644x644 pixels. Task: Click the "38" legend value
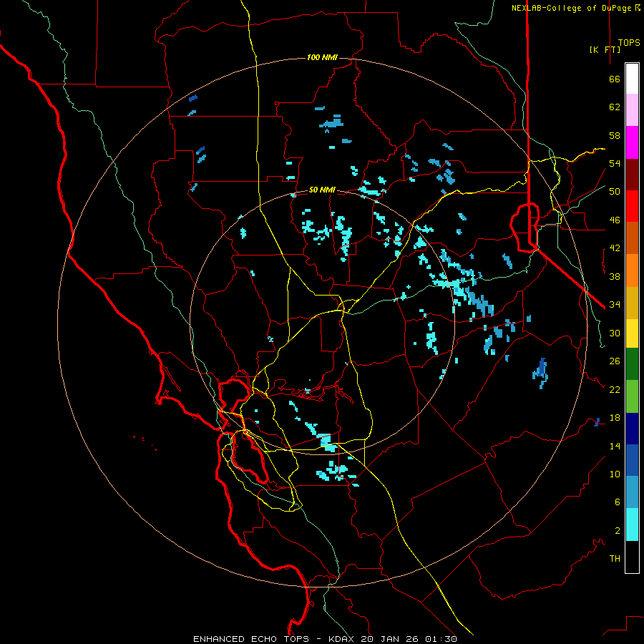tap(615, 276)
